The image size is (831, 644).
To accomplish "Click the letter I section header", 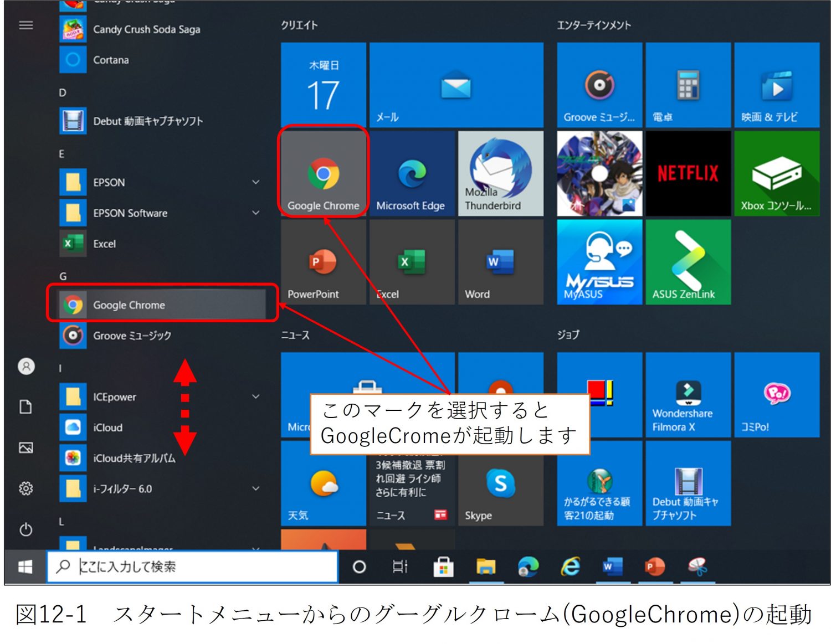I will tap(60, 368).
